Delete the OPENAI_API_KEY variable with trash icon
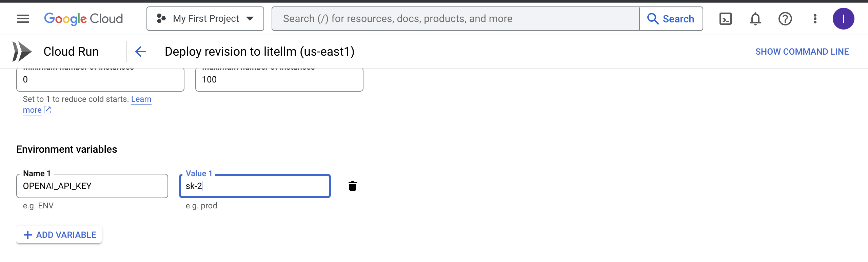The width and height of the screenshot is (868, 262). 353,186
